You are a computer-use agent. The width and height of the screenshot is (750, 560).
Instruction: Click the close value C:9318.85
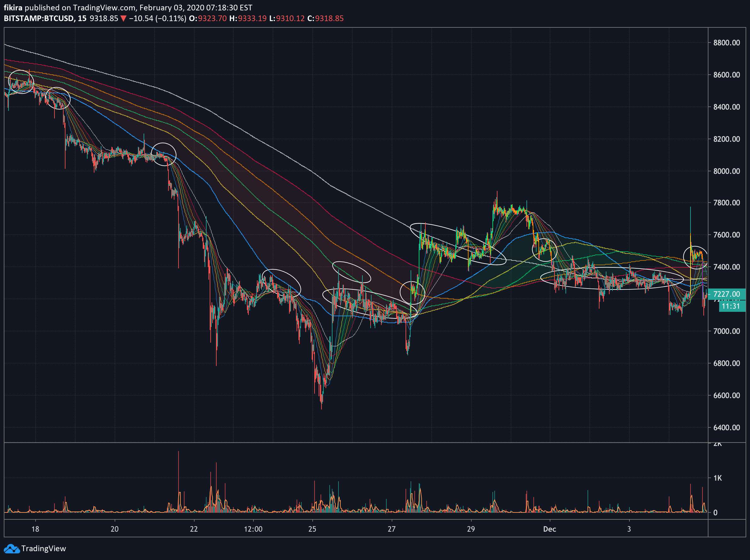(325, 18)
